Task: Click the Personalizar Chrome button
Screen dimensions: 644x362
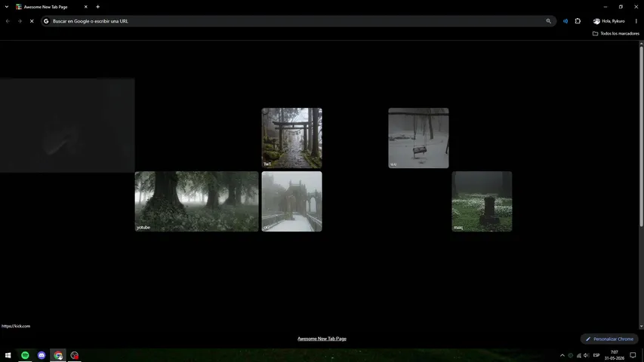Action: pos(609,339)
